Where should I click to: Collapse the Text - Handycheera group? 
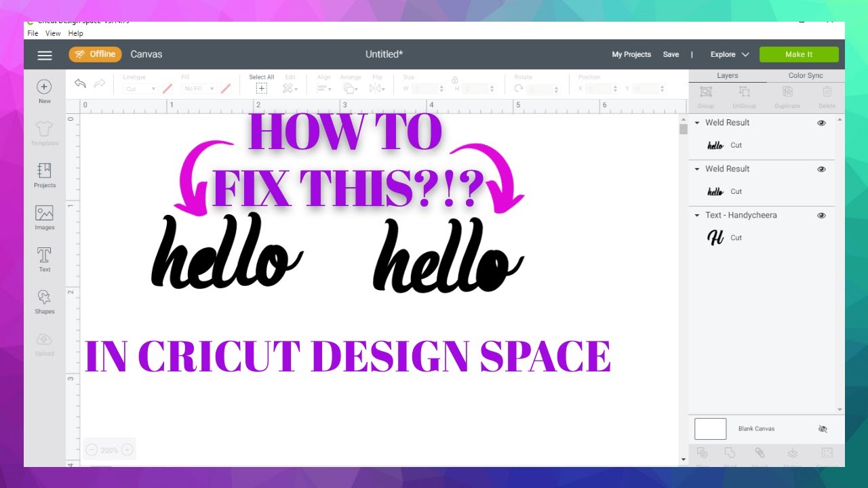(x=697, y=216)
